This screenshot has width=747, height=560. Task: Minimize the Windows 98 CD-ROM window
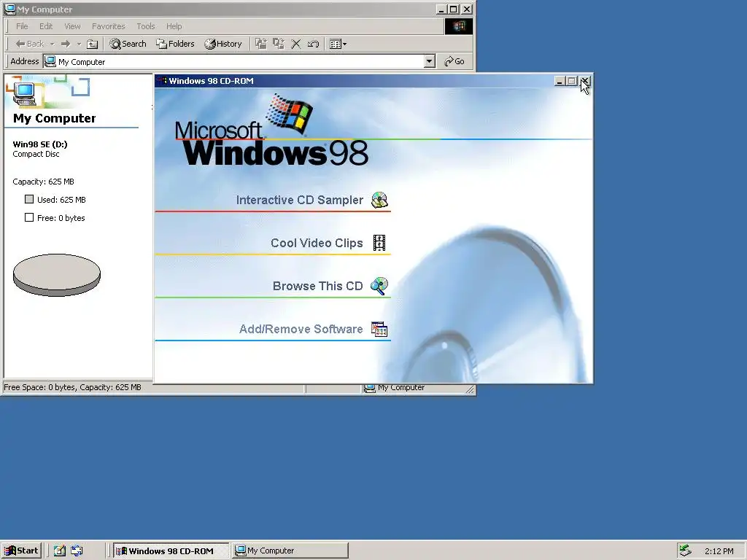pos(560,81)
